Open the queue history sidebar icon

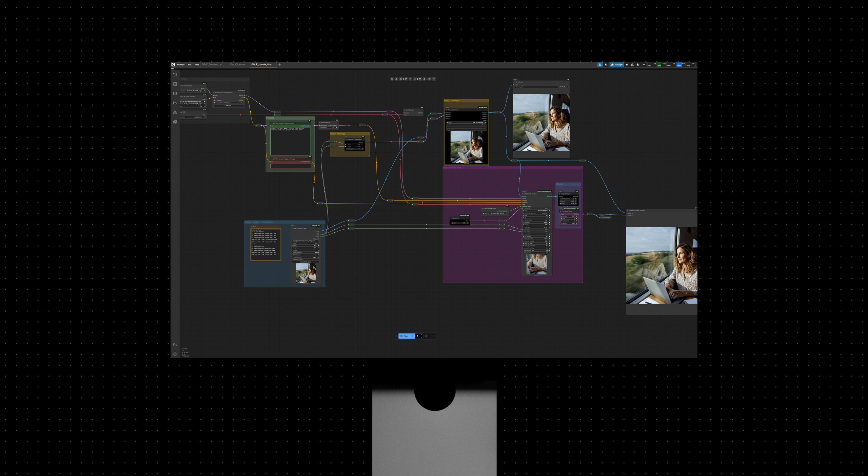pos(175,75)
